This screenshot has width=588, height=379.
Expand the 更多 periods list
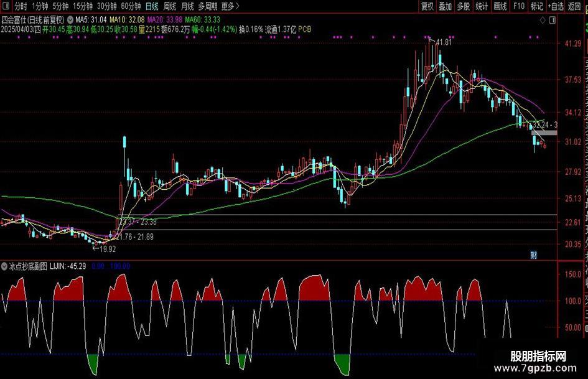(x=230, y=6)
